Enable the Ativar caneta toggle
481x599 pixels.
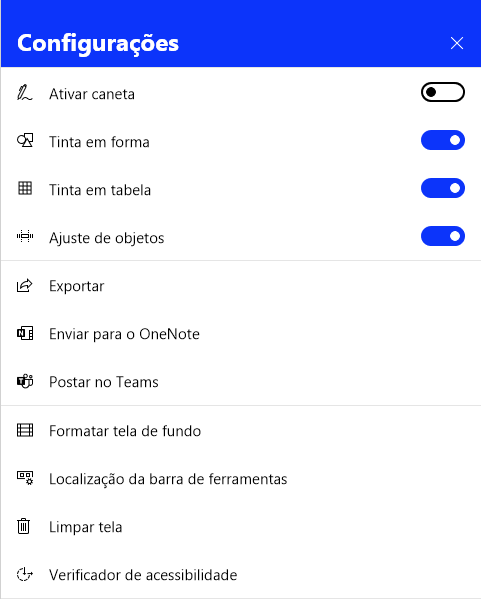(443, 92)
